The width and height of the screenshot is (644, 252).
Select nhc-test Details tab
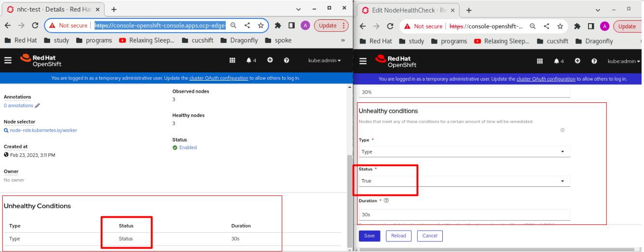coord(52,9)
